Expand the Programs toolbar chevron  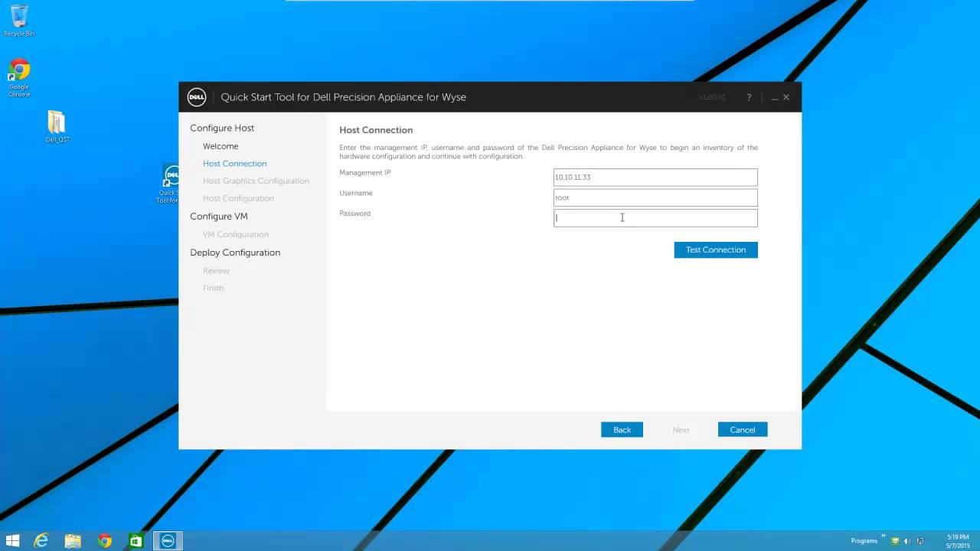[x=883, y=536]
